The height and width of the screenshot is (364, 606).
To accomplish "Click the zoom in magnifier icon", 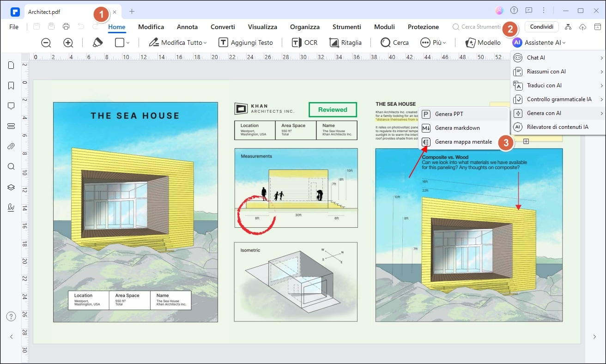I will pyautogui.click(x=68, y=42).
